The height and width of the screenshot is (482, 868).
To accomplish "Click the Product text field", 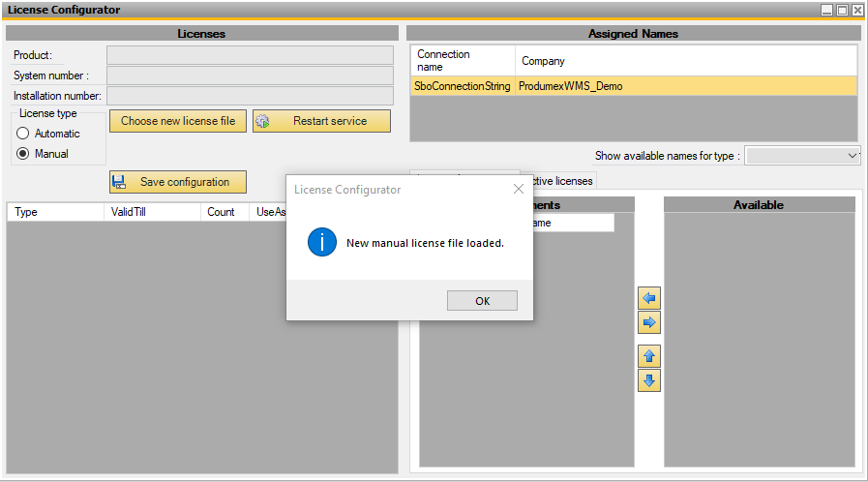I will pyautogui.click(x=250, y=55).
